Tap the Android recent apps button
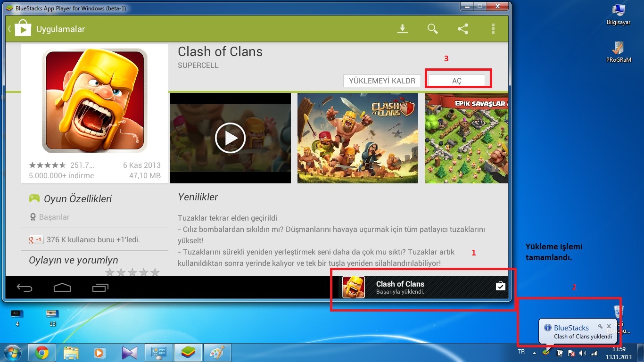This screenshot has height=362, width=644. 100,287
